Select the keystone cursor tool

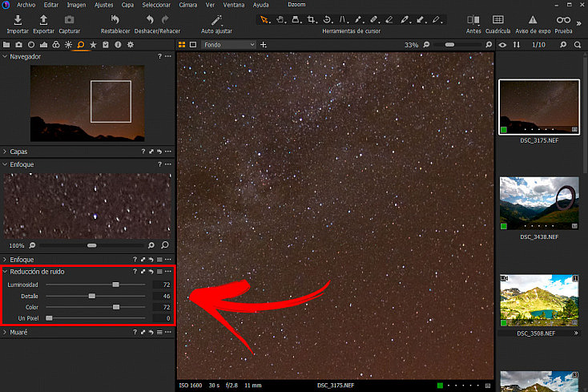pyautogui.click(x=342, y=19)
